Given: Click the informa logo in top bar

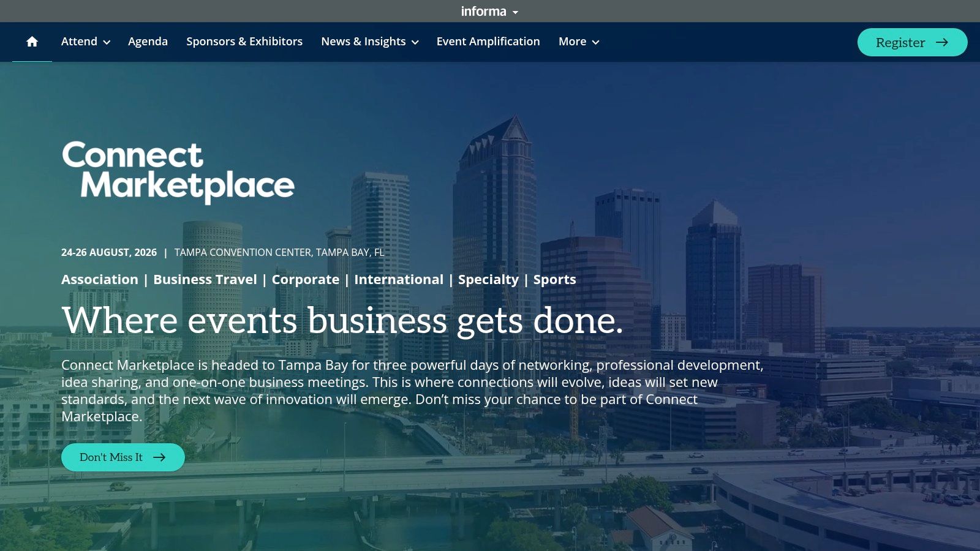Looking at the screenshot, I should coord(483,12).
